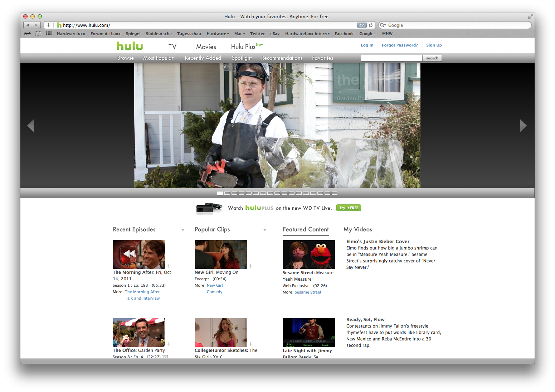Viewport: 555px width, 392px height.
Task: Open Top Sites grid icon
Action: coord(49,34)
